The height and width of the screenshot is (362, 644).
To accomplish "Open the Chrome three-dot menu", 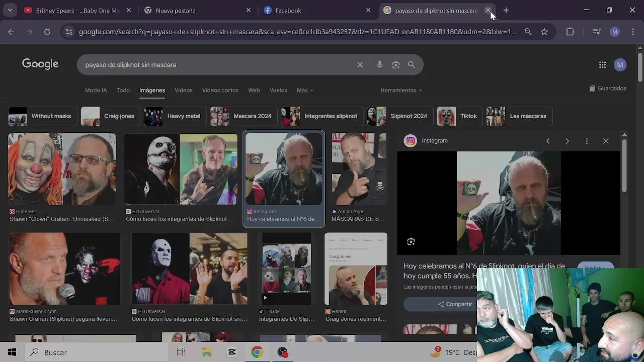I will (632, 32).
